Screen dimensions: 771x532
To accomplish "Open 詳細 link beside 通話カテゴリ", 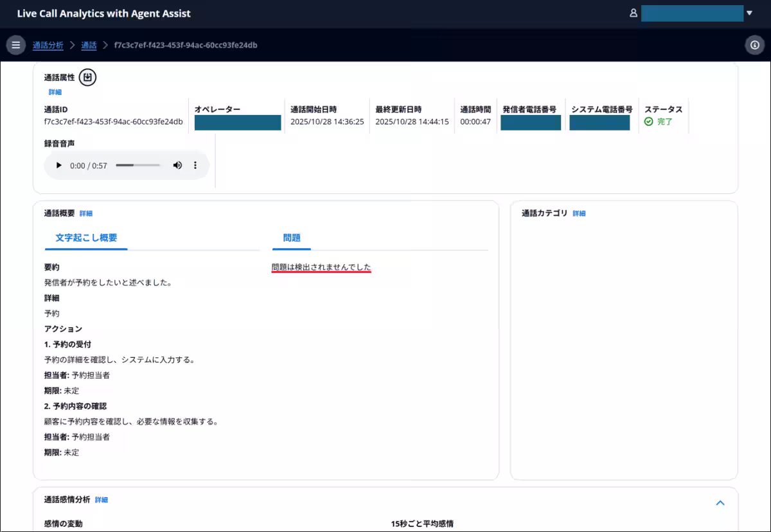I will (579, 213).
